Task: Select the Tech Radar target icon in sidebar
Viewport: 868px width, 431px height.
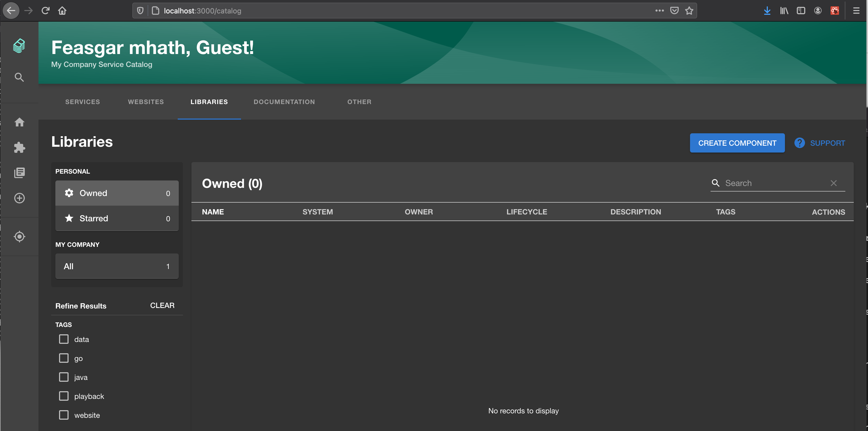Action: (19, 236)
